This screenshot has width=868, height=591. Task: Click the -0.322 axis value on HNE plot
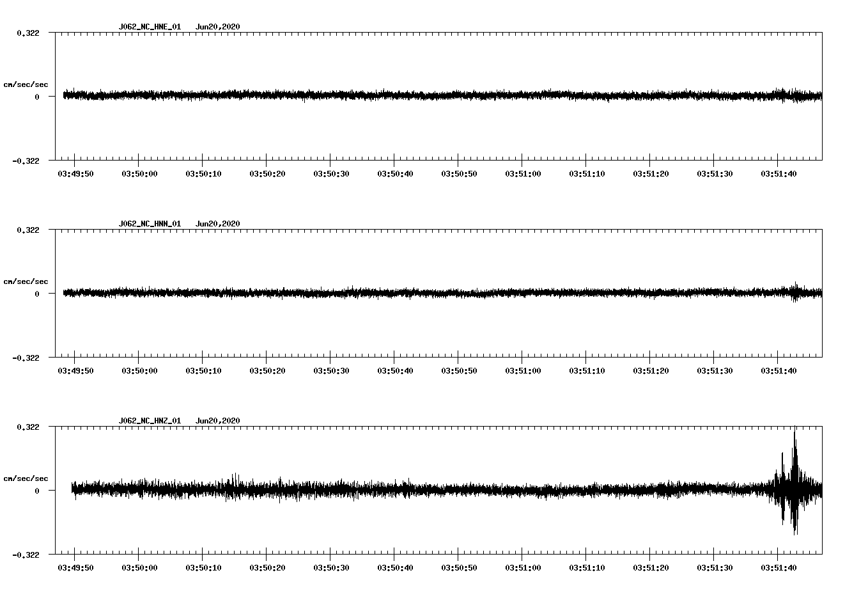point(26,161)
